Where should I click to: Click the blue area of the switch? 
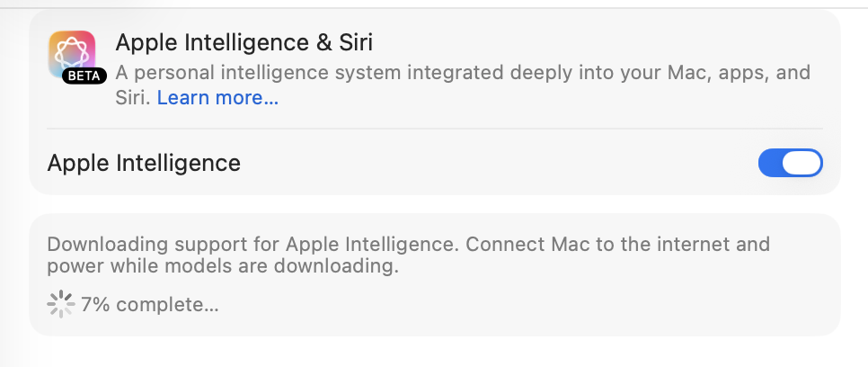tap(772, 163)
